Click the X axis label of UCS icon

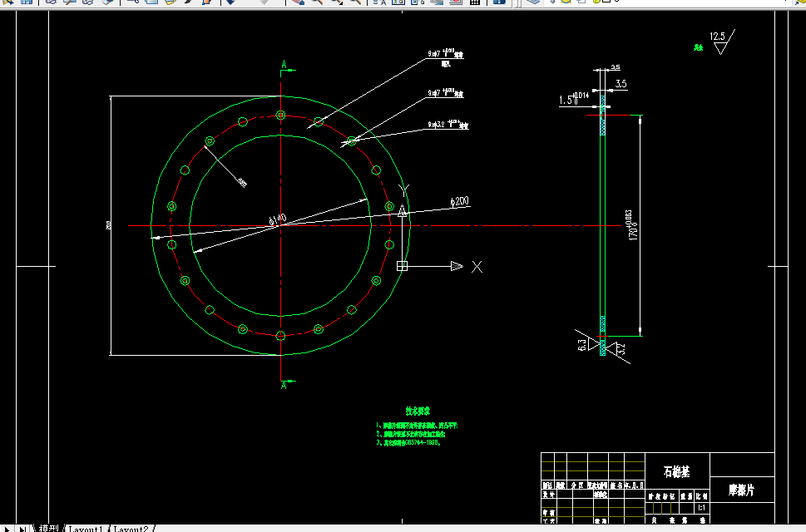[477, 267]
